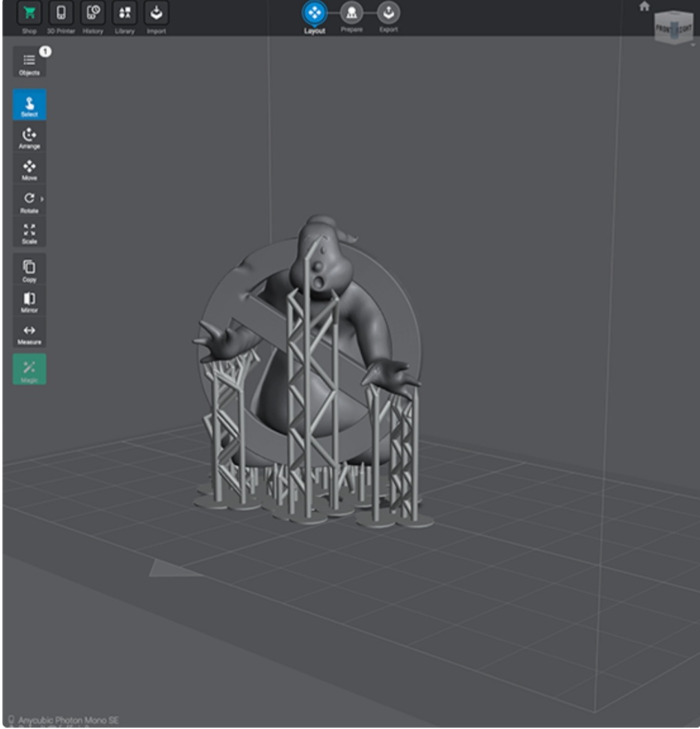The width and height of the screenshot is (700, 729).
Task: Activate the Move tool
Action: 30,168
